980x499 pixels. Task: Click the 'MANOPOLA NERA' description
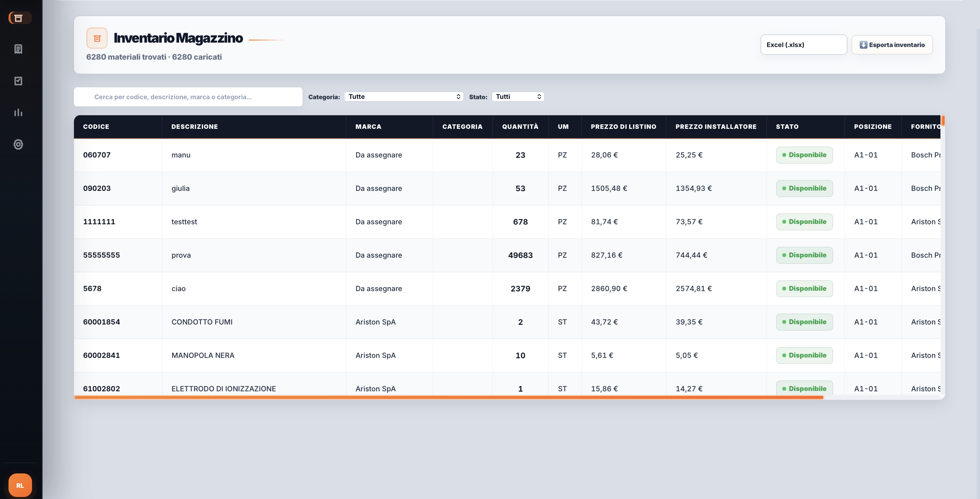coord(203,355)
